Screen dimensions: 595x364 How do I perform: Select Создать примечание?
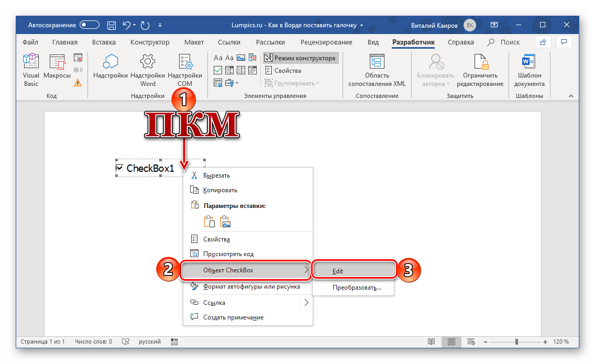(248, 317)
